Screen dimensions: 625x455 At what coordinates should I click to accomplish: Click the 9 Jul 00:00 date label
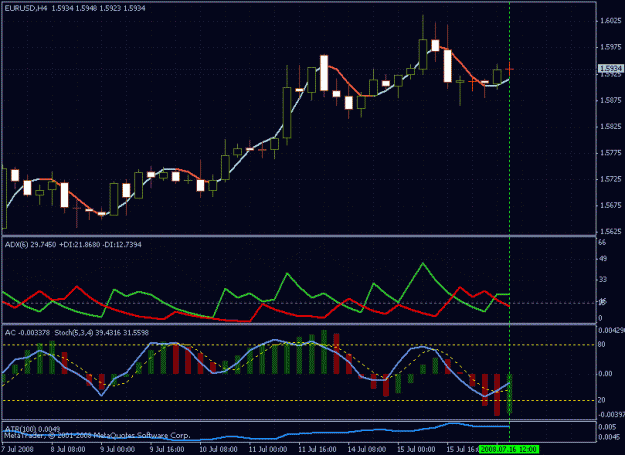tap(118, 449)
